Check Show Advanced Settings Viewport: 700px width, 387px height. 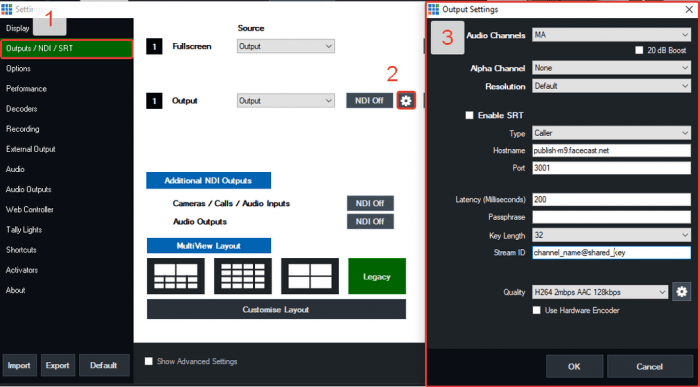149,361
